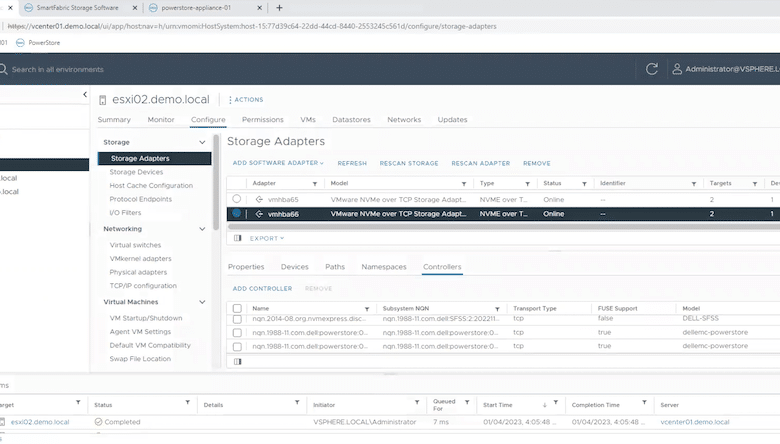Image resolution: width=780 pixels, height=444 pixels.
Task: Filter the tasks Initiator column
Action: coord(417,402)
